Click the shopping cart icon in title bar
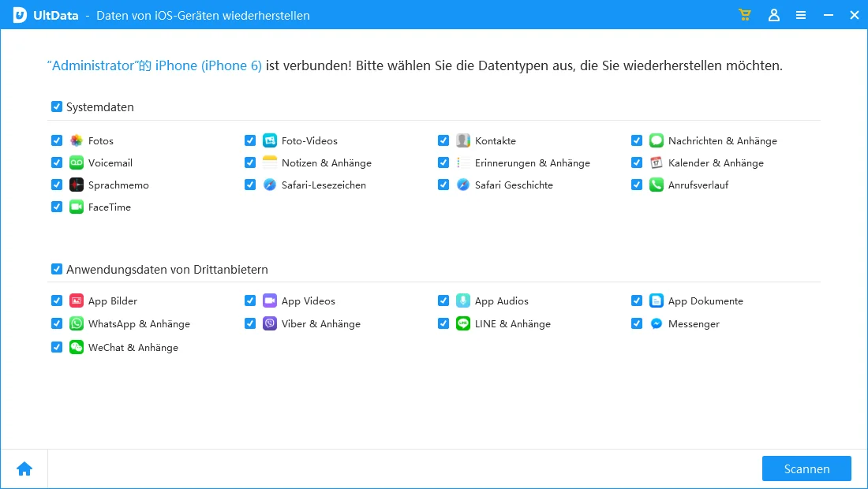 (744, 15)
